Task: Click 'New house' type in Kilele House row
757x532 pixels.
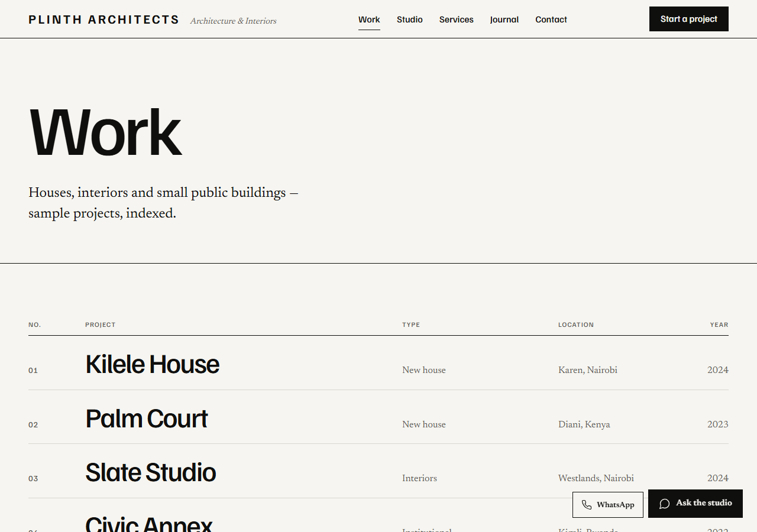Action: click(x=424, y=370)
